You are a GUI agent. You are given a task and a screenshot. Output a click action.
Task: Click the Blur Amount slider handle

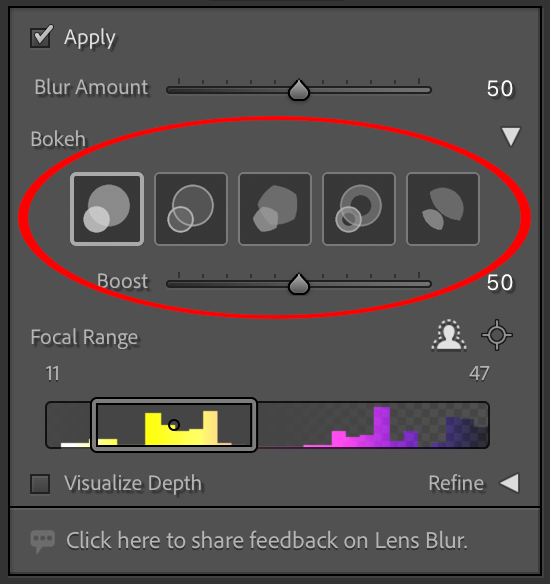(299, 90)
